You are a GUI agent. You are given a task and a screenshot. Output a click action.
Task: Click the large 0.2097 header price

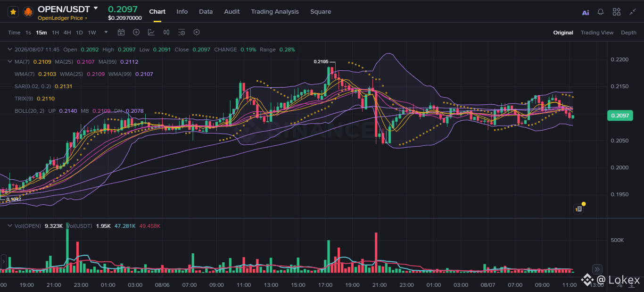pyautogui.click(x=123, y=9)
